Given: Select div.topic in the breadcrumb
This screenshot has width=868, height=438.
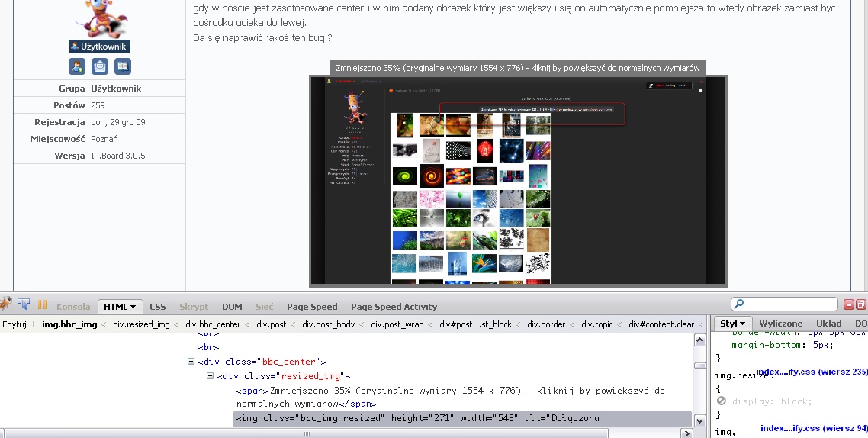Looking at the screenshot, I should tap(596, 324).
